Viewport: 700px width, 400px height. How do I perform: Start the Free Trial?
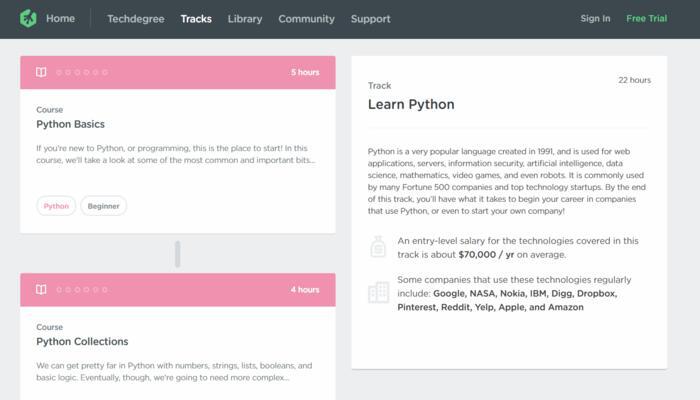[x=646, y=18]
